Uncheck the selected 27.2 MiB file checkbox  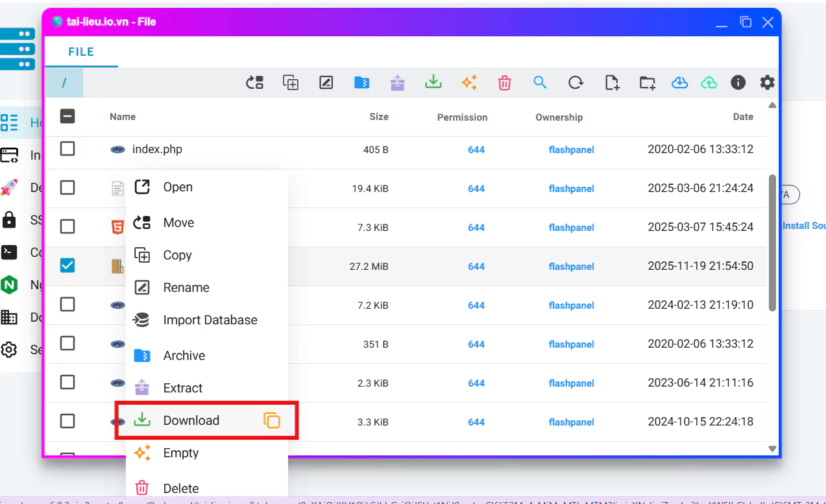(67, 265)
